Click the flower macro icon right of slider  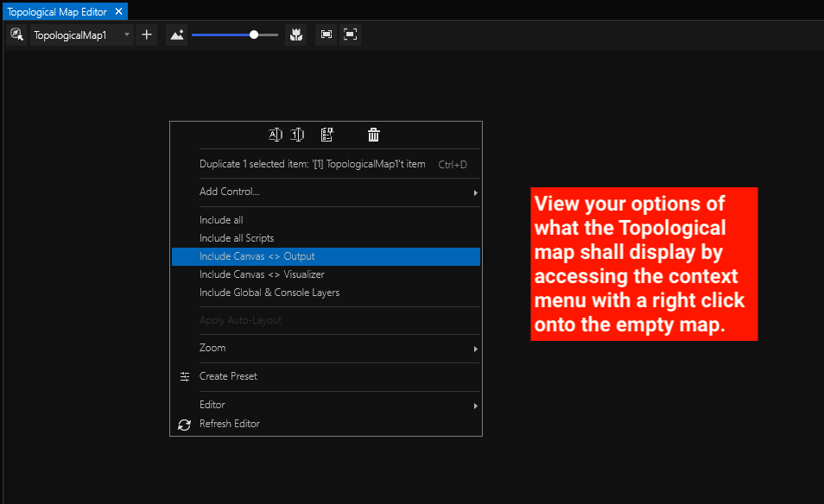pyautogui.click(x=296, y=35)
